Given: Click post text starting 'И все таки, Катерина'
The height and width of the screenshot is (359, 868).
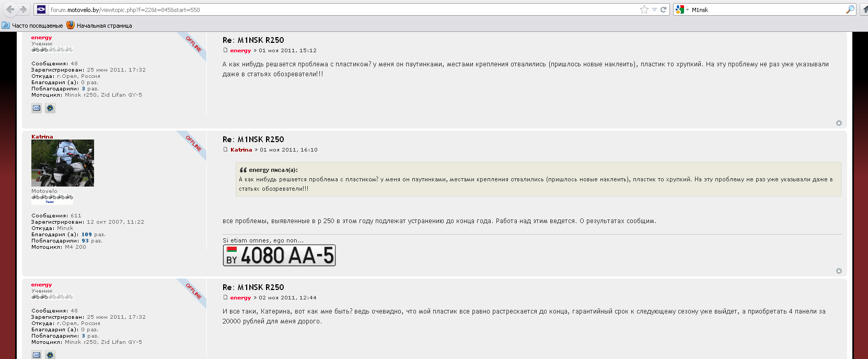Looking at the screenshot, I should [524, 316].
